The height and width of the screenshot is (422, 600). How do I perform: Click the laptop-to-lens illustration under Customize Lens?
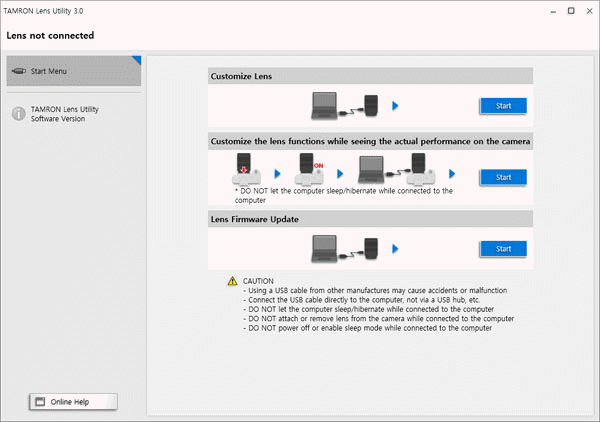tap(345, 106)
